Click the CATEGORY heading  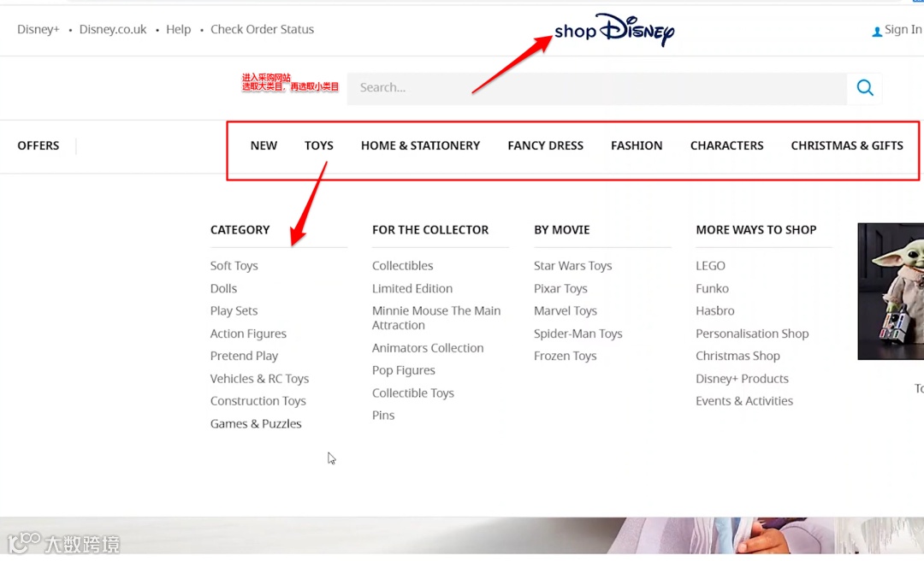coord(240,230)
